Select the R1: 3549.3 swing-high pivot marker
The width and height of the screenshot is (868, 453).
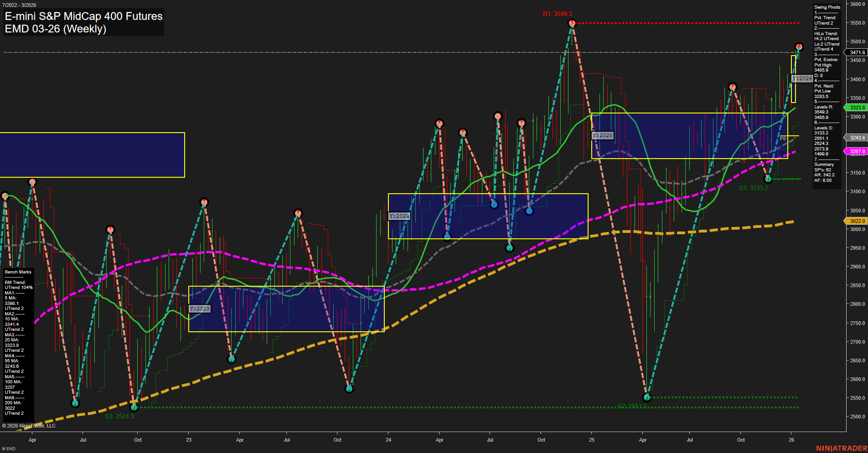click(573, 24)
